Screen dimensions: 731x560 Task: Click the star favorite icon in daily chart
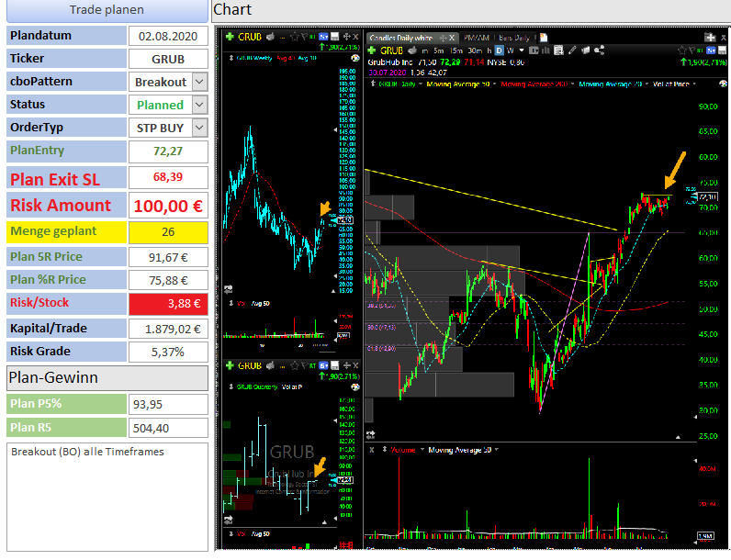tap(681, 50)
